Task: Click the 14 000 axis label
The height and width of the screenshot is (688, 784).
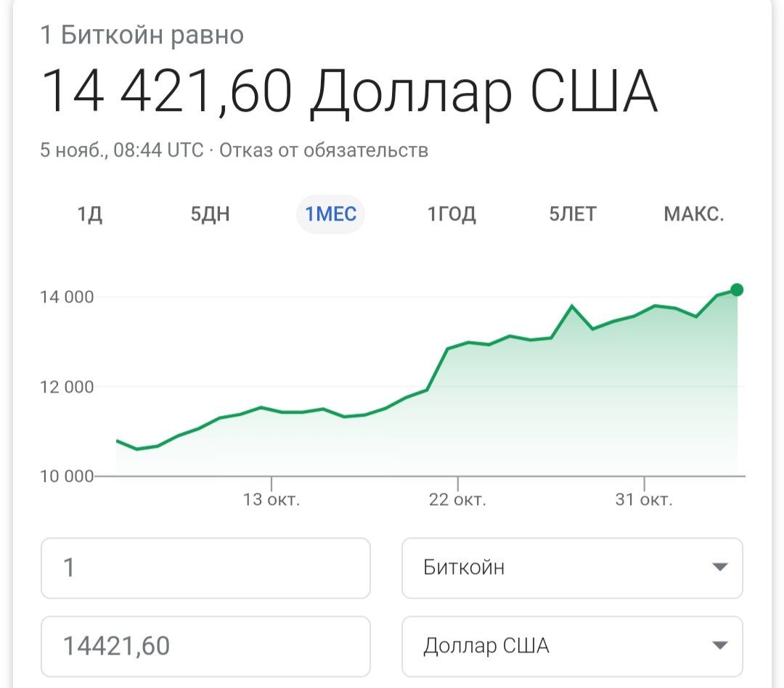Action: [67, 297]
